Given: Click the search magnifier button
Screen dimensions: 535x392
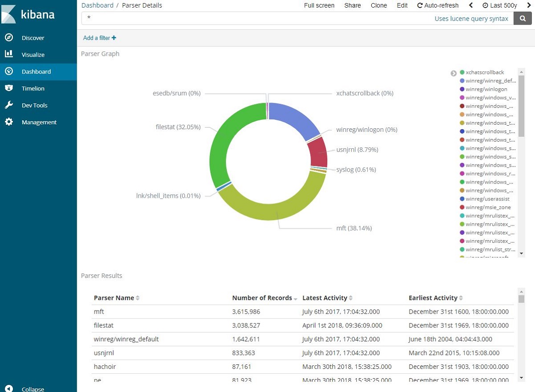Looking at the screenshot, I should coord(522,18).
